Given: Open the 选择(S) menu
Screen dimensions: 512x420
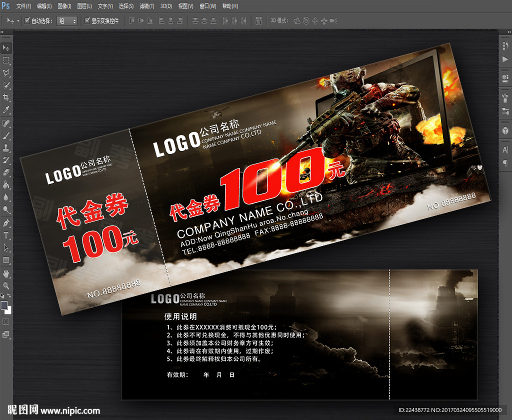Looking at the screenshot, I should [126, 6].
